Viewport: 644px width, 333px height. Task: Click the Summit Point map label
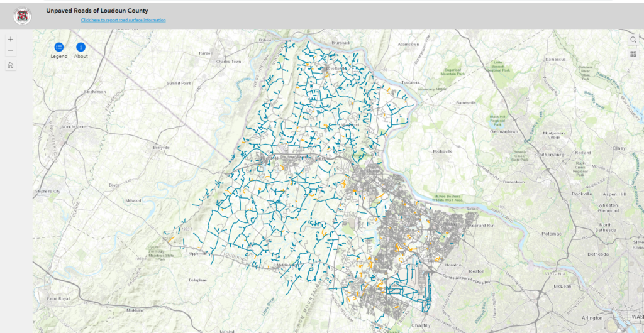[x=179, y=83]
